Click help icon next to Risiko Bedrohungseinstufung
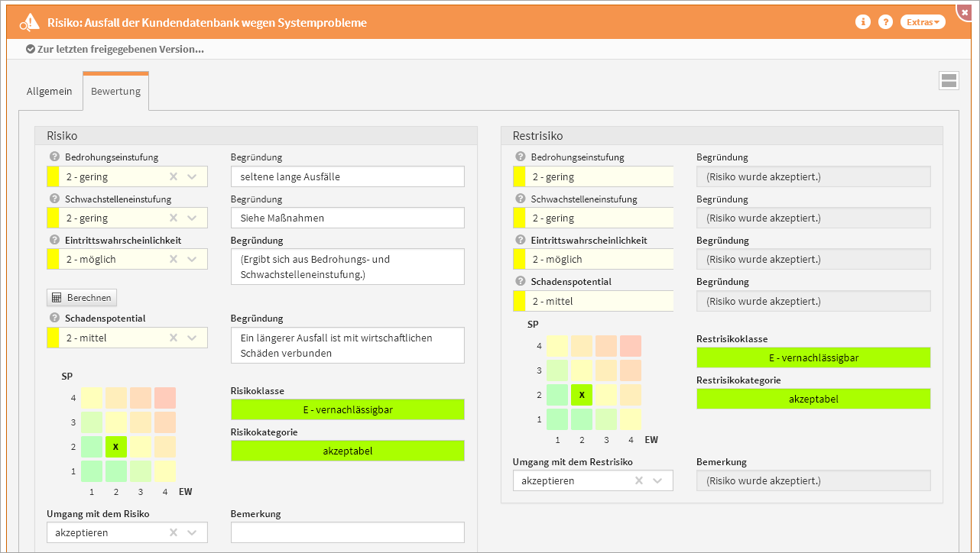Viewport: 980px width, 553px height. (x=54, y=157)
